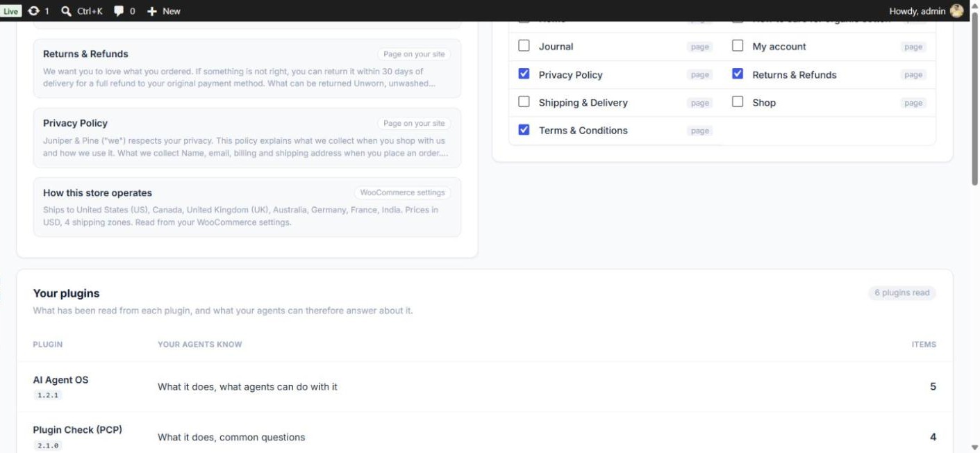Click the Privacy Policy card title
Viewport: 980px width, 453px height.
coord(75,123)
